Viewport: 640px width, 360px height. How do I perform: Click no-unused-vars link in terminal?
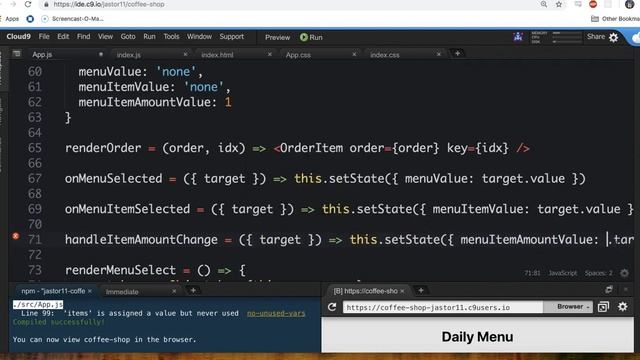click(276, 313)
